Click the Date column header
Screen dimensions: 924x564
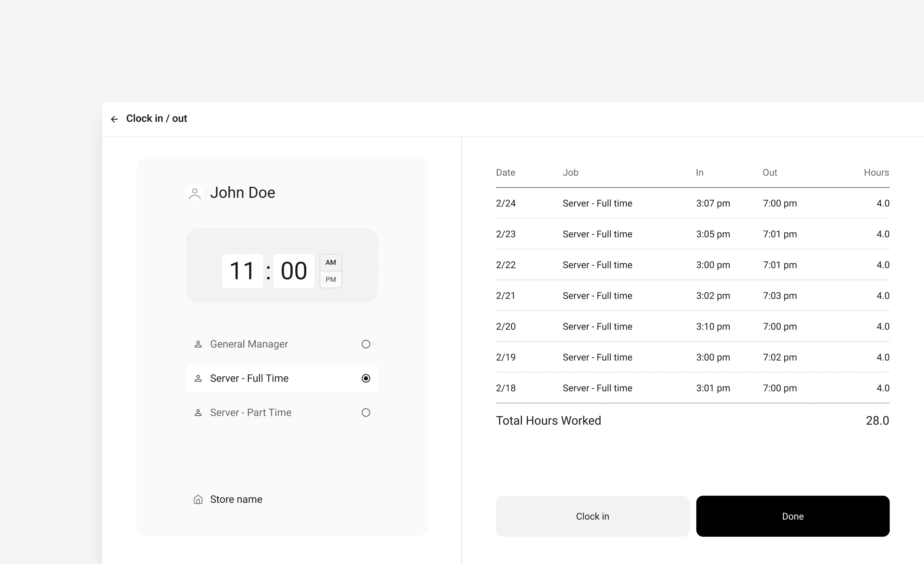506,172
